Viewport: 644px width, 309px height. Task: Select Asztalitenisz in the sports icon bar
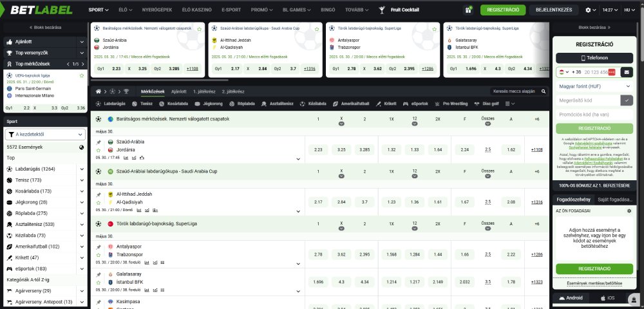pyautogui.click(x=277, y=104)
